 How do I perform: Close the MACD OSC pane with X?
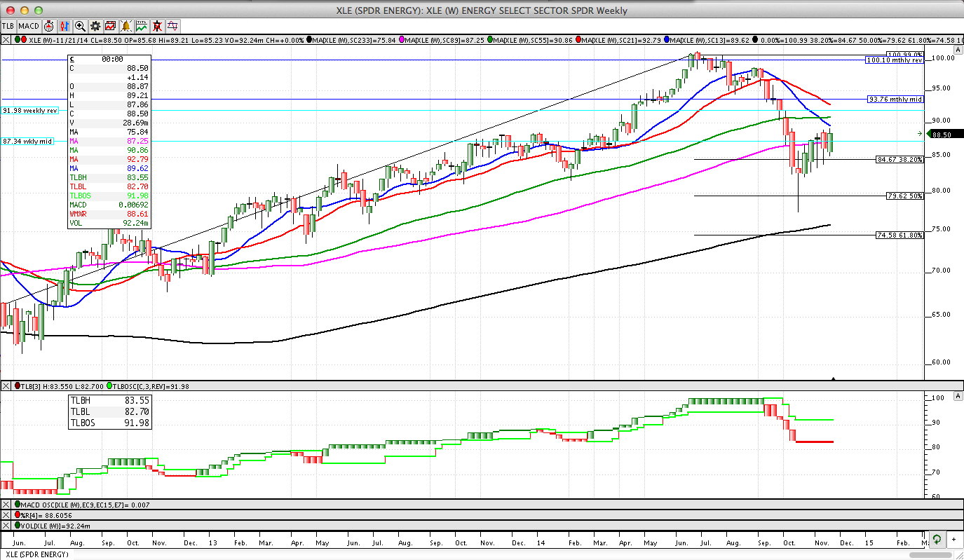coord(6,505)
